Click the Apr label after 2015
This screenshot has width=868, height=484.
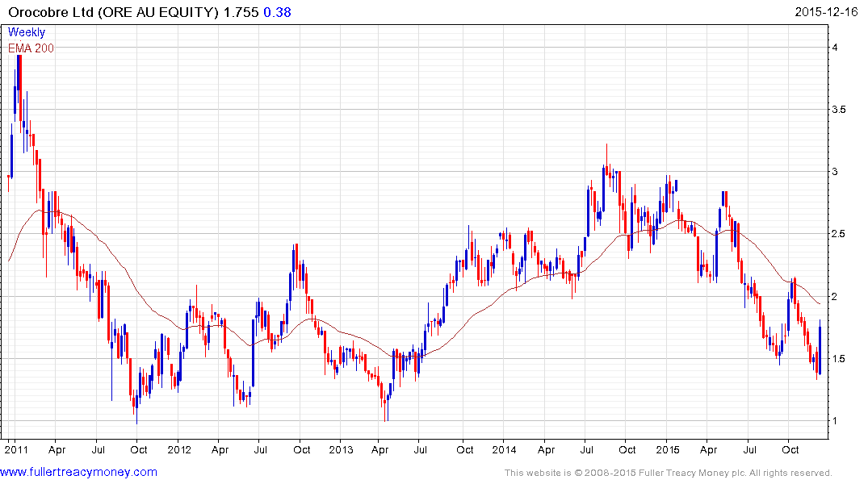coord(708,449)
